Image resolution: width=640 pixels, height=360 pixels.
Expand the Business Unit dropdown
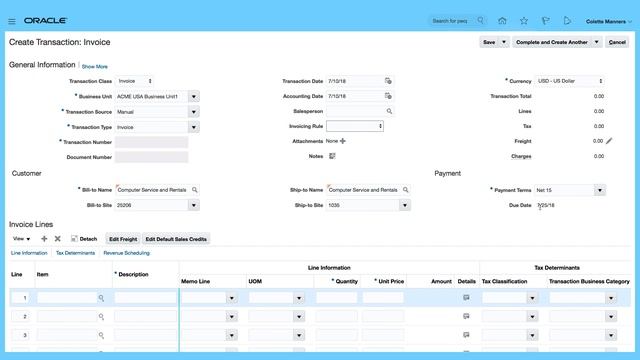194,97
